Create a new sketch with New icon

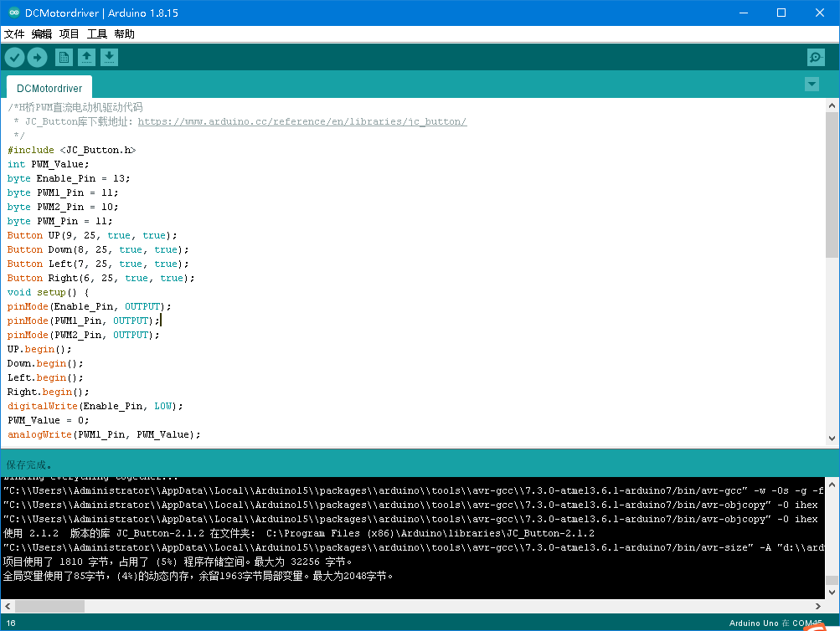[x=64, y=57]
